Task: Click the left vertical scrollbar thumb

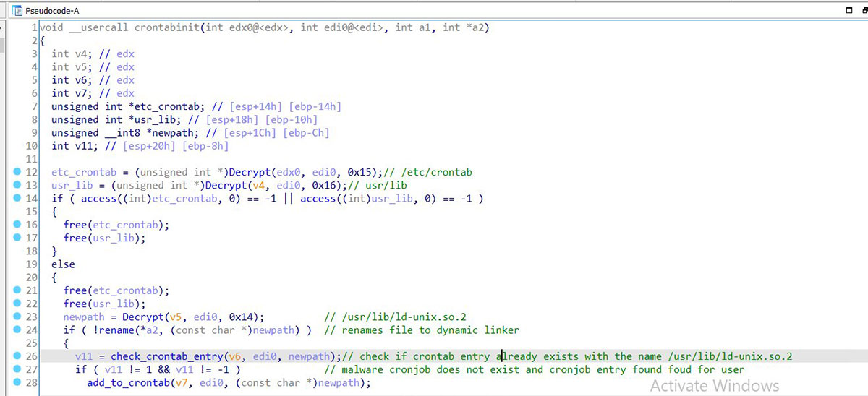Action: pyautogui.click(x=3, y=43)
